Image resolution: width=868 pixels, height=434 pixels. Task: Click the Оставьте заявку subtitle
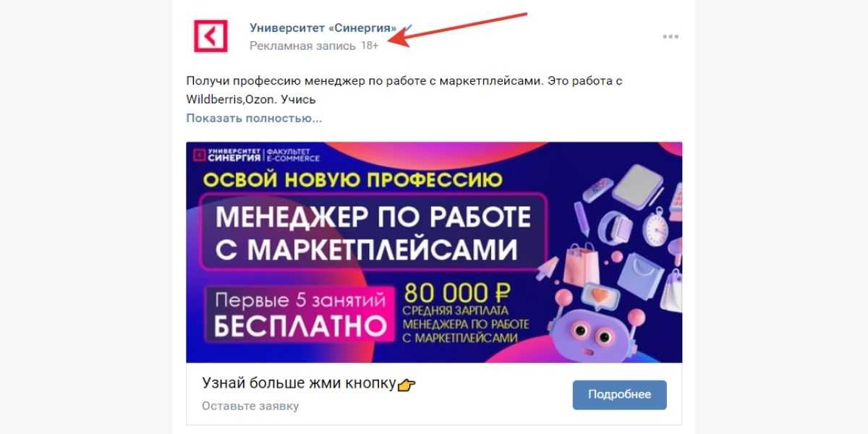[x=250, y=407]
